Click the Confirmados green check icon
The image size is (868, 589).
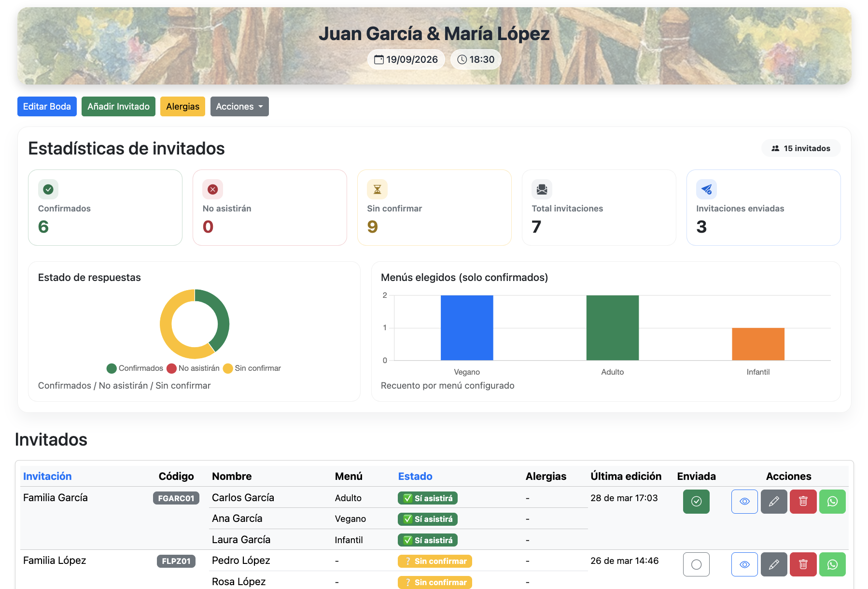point(48,189)
